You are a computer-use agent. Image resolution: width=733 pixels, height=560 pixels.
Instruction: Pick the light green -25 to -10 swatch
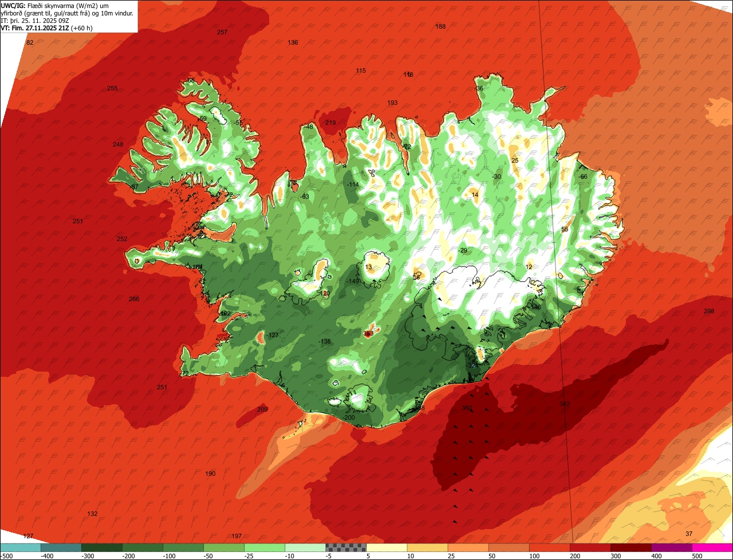pos(265,547)
